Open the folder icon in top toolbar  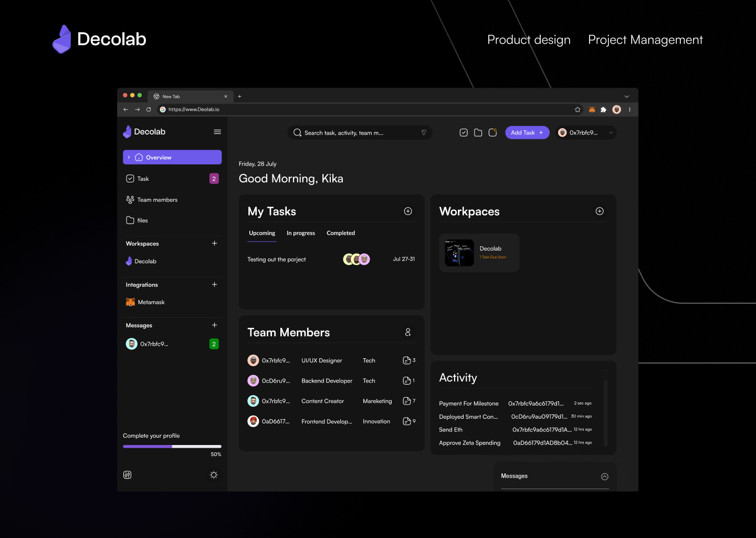[478, 133]
